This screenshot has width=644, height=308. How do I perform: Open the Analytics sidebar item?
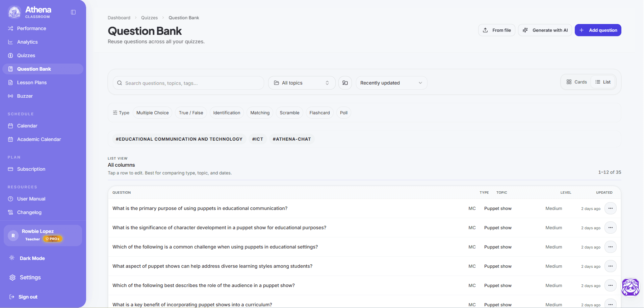[x=27, y=42]
